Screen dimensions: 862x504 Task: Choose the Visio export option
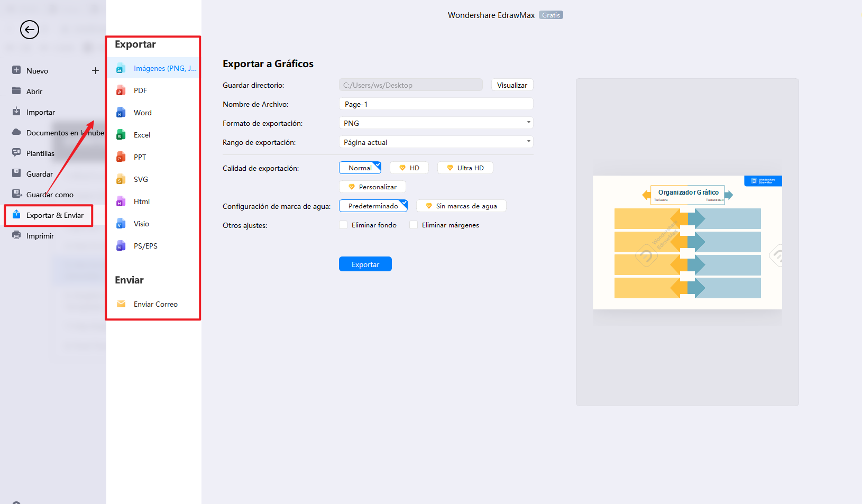(140, 223)
